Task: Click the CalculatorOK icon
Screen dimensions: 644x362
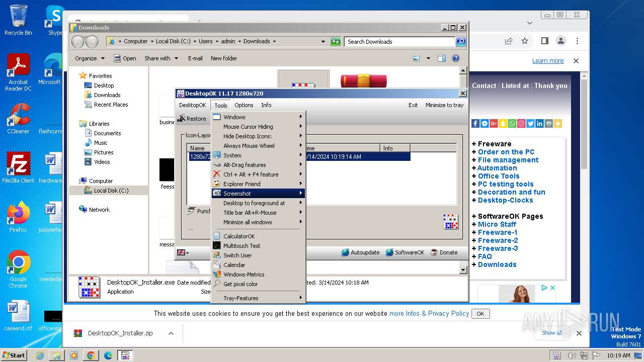Action: click(x=217, y=236)
